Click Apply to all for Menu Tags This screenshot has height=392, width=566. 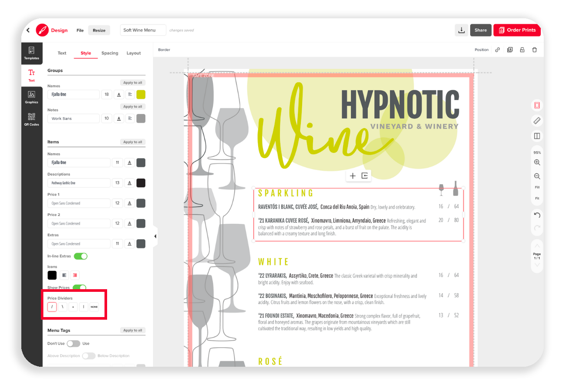click(133, 330)
